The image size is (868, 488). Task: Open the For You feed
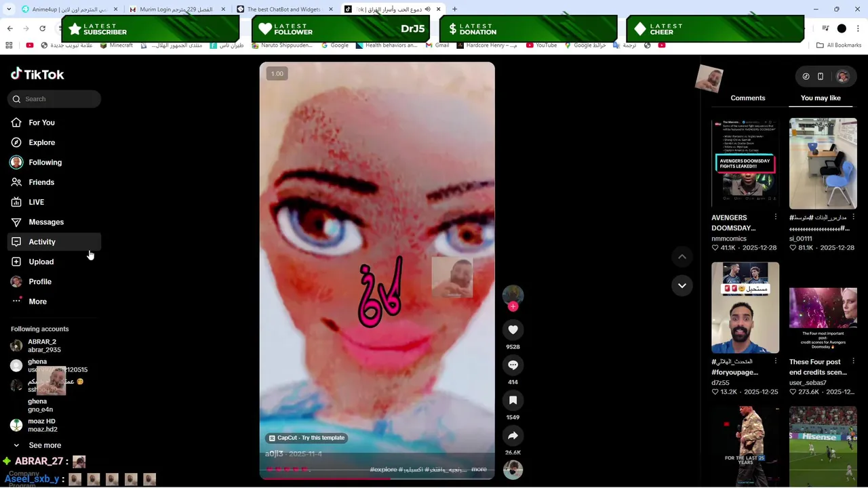coord(54,123)
